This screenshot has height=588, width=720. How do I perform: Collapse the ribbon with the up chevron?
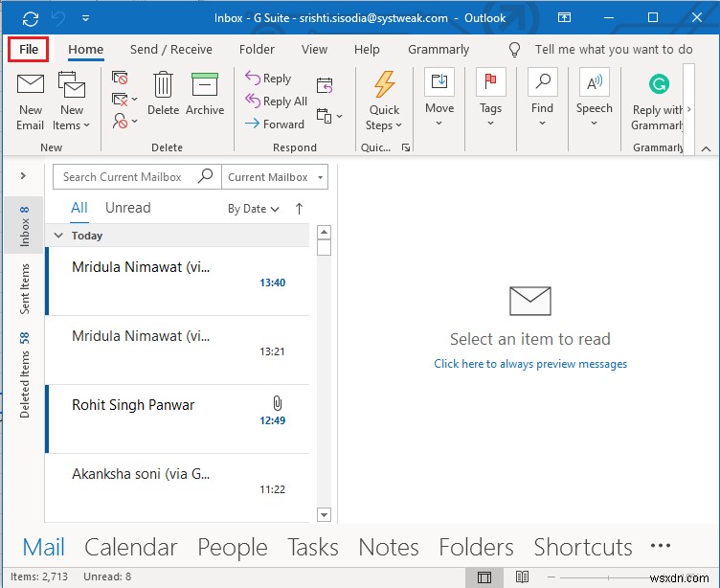tap(707, 148)
